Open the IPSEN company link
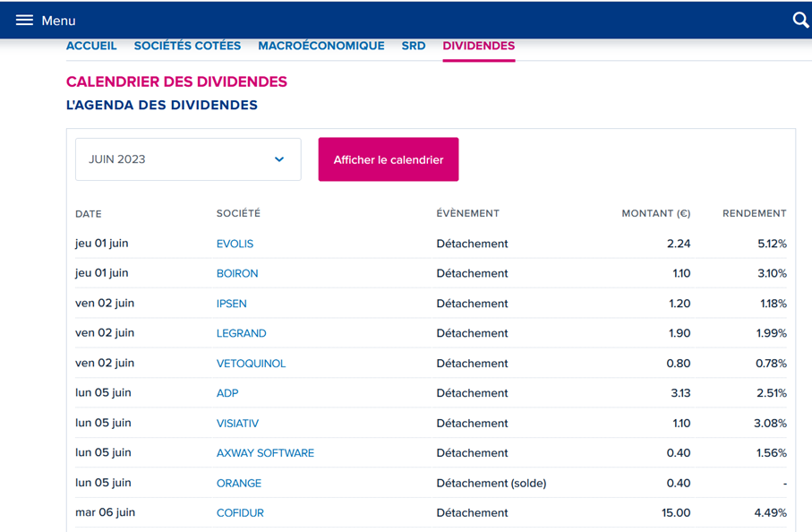This screenshot has width=812, height=532. point(232,304)
